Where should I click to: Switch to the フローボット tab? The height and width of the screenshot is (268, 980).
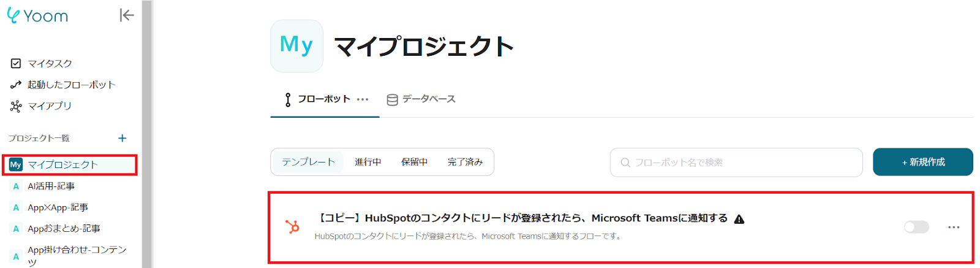(325, 99)
